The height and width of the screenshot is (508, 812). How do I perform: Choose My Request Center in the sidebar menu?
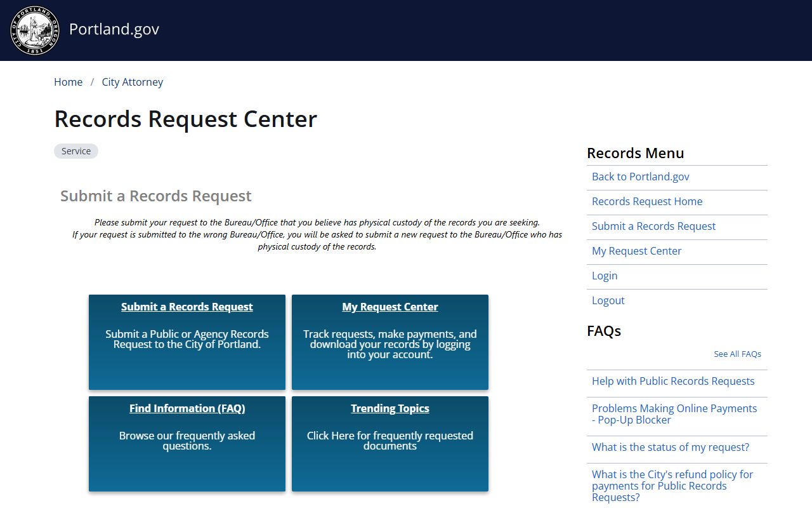tap(636, 251)
